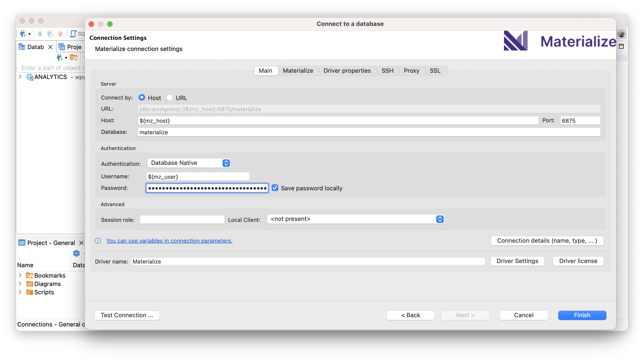Click the Username field with ${mz_user}
The width and height of the screenshot is (644, 364).
(198, 176)
